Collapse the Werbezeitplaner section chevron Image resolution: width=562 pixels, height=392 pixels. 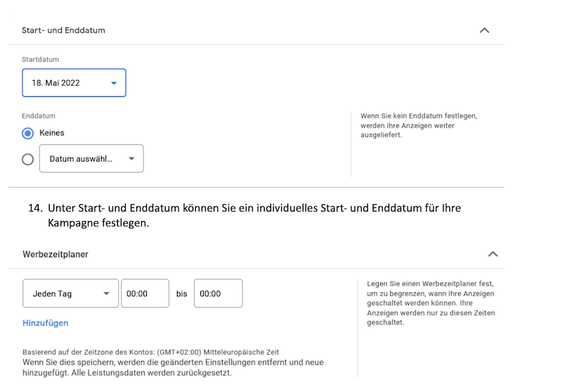[493, 254]
